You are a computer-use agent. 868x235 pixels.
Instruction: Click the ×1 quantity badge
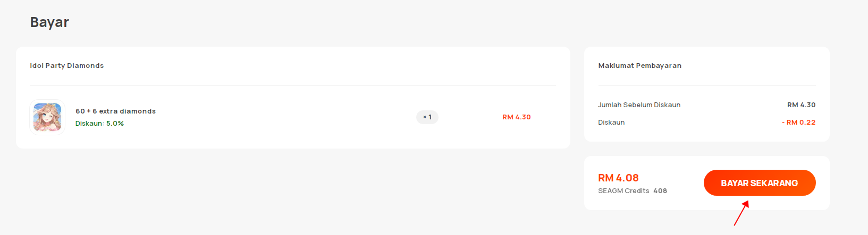tap(427, 117)
